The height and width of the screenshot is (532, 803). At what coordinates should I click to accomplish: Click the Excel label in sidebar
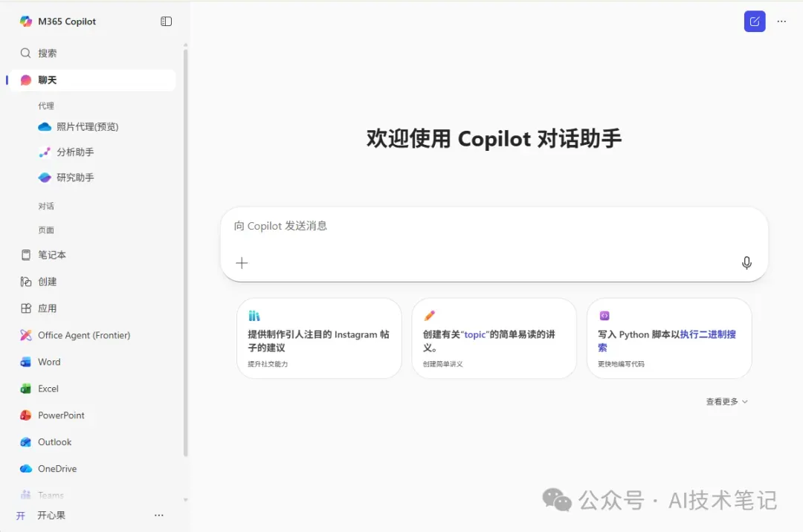click(x=48, y=389)
